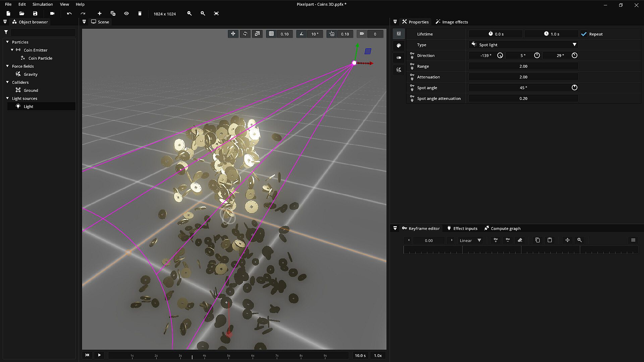This screenshot has width=644, height=362.
Task: Open the Linear interpolation dropdown
Action: click(x=470, y=240)
